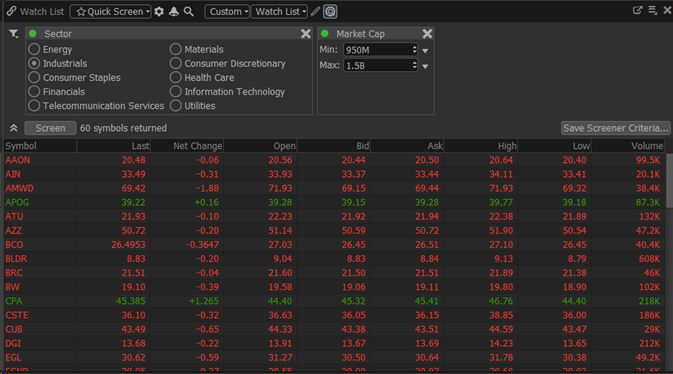Toggle the green dot on Sector filter
This screenshot has height=374, width=673.
point(33,33)
